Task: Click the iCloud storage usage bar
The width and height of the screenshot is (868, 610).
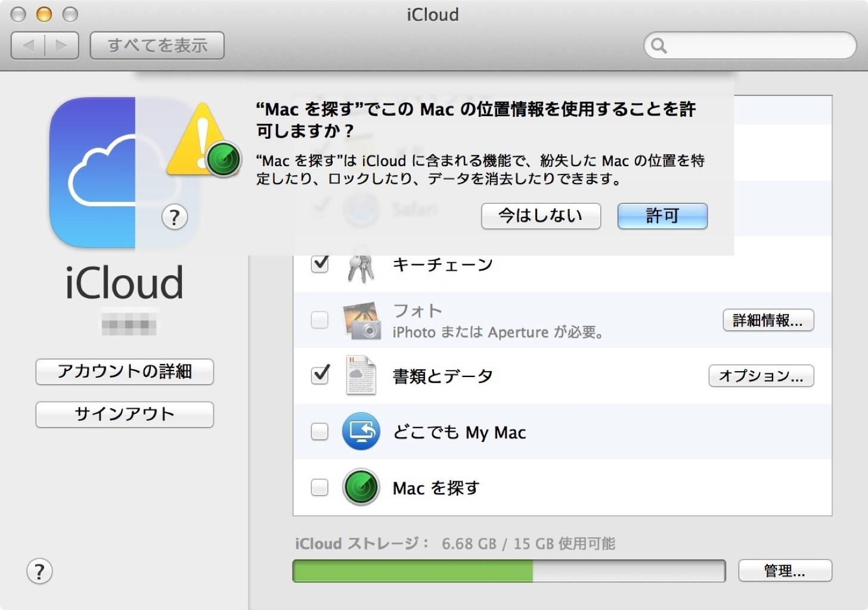Action: click(x=509, y=571)
